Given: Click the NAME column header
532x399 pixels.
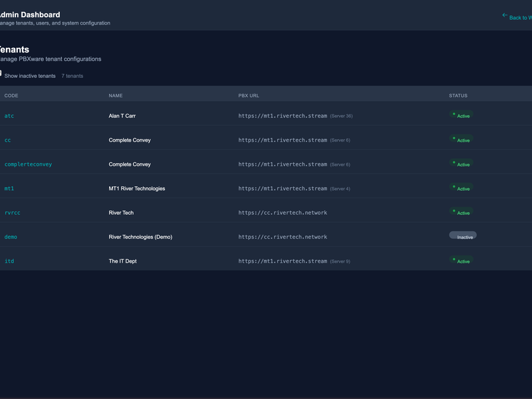Looking at the screenshot, I should tap(116, 96).
